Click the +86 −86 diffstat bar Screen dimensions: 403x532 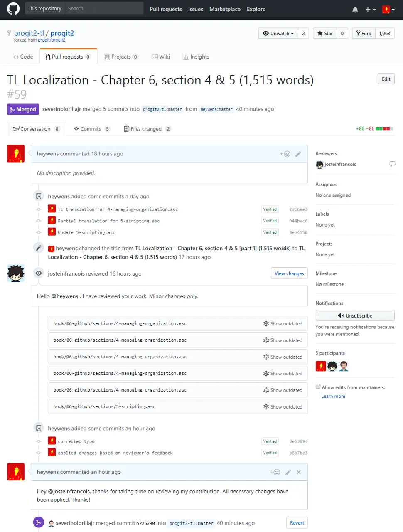pyautogui.click(x=374, y=129)
